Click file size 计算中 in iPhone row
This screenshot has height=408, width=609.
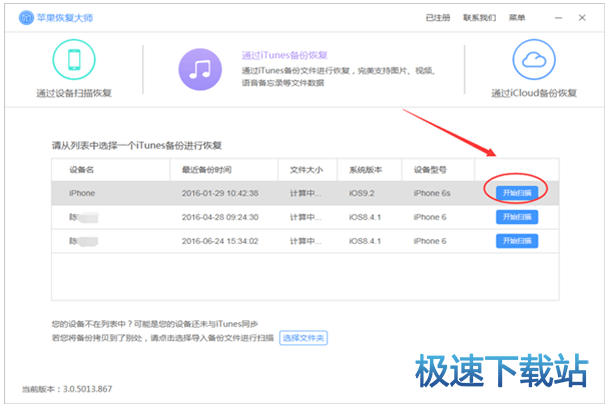coord(306,193)
